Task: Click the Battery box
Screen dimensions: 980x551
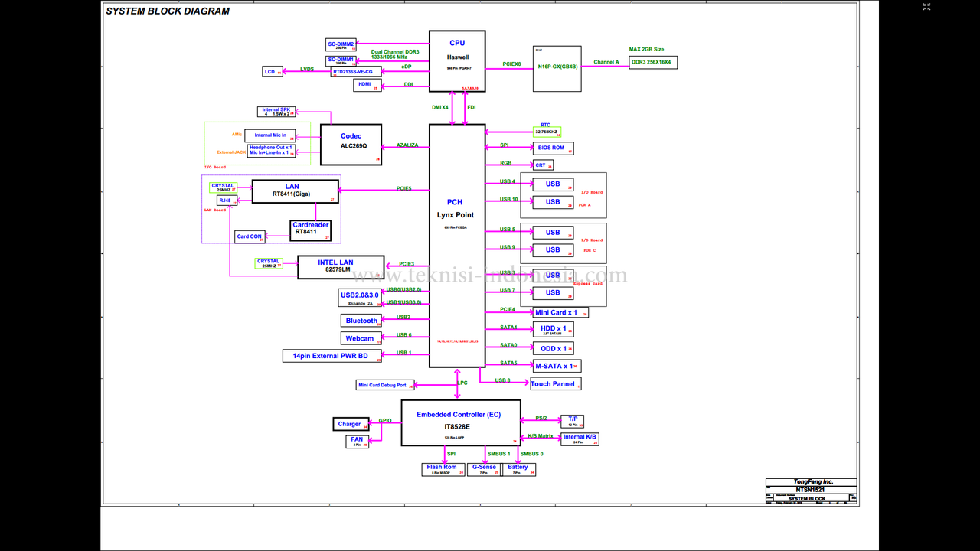Action: [x=519, y=469]
